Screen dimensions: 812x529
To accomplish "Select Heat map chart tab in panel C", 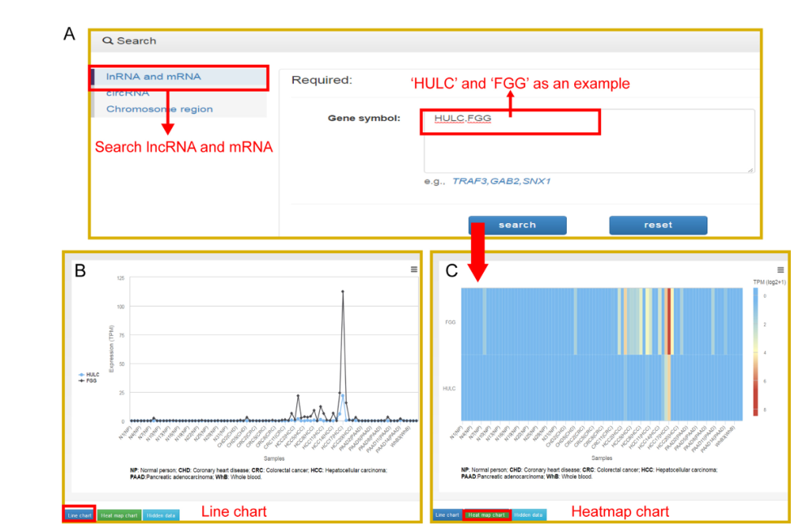I will 487,514.
